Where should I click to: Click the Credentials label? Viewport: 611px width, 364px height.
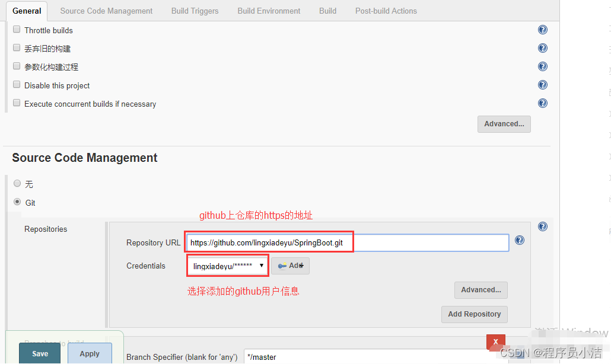[146, 266]
